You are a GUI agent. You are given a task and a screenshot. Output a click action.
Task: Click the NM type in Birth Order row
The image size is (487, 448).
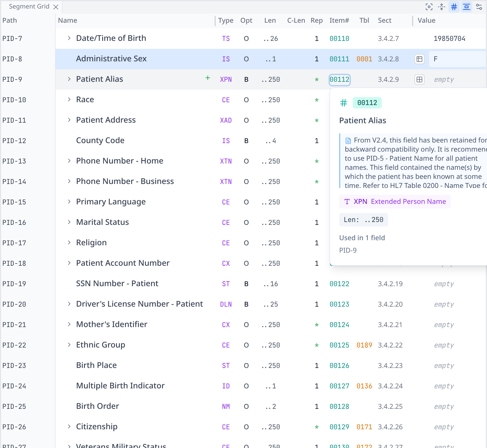[x=226, y=407]
